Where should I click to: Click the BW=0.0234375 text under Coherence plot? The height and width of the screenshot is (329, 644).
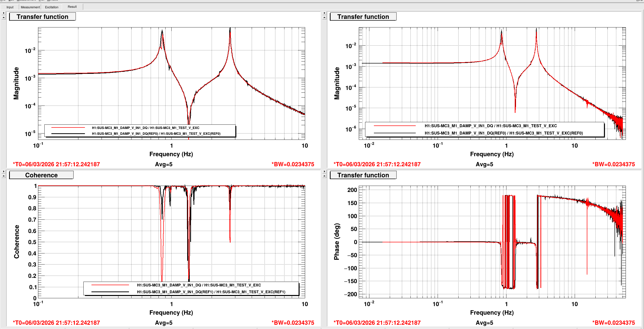pos(293,323)
